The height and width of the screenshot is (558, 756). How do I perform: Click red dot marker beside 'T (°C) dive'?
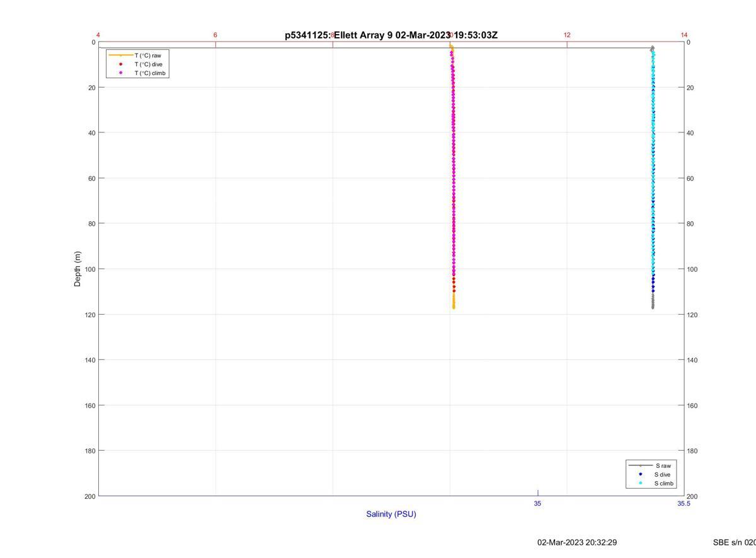(120, 64)
